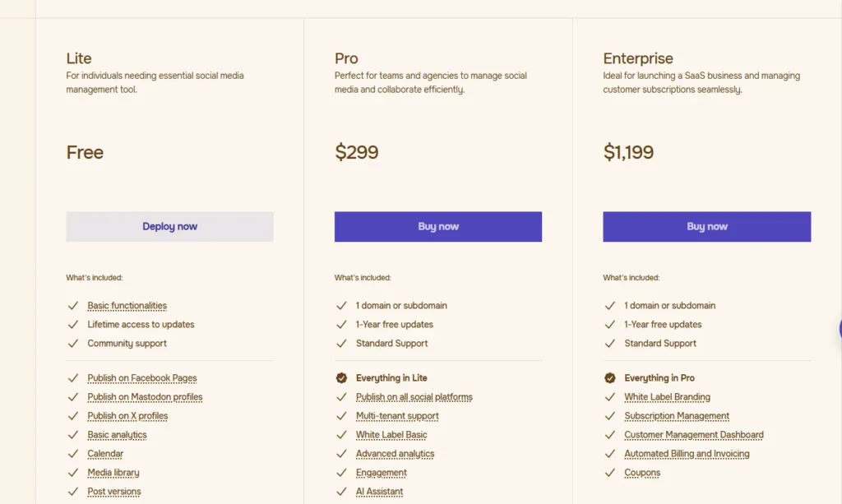Screen dimensions: 842x504
Task: Open the Customer Management Dashboard link
Action: (694, 435)
